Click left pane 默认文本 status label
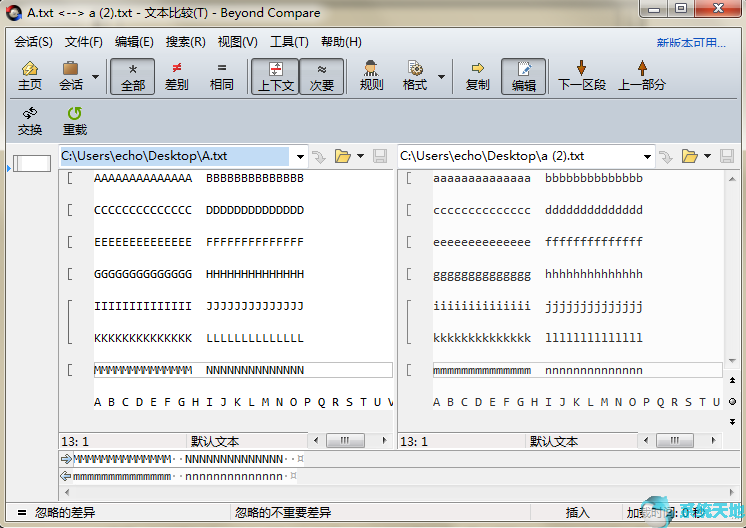Viewport: 746px width, 528px height. click(215, 441)
